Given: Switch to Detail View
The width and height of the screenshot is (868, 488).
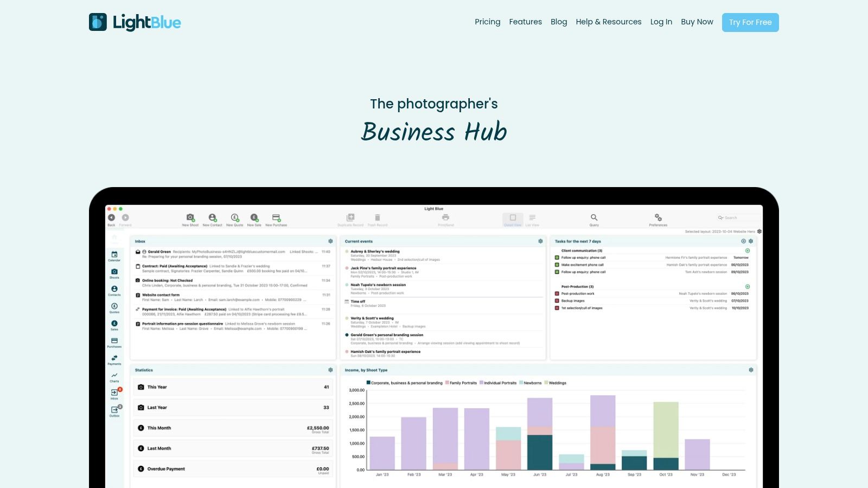Looking at the screenshot, I should 513,219.
